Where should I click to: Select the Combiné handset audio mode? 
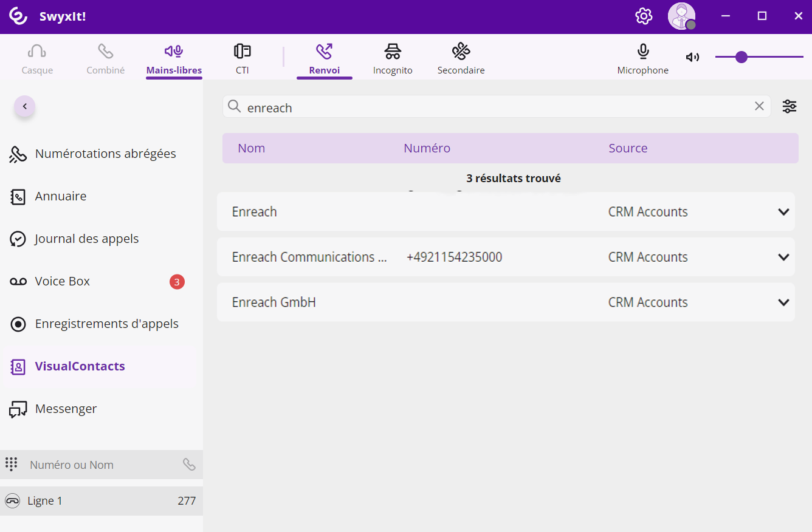106,59
